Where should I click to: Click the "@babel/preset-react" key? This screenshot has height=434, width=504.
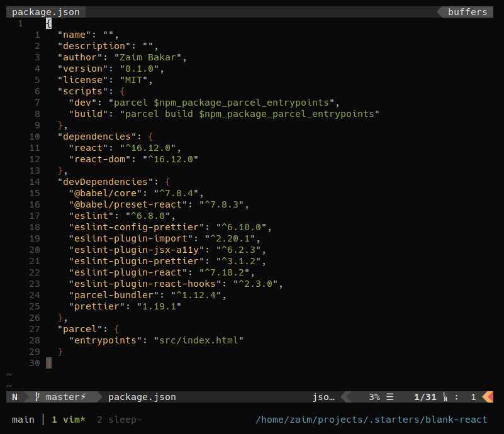[128, 204]
